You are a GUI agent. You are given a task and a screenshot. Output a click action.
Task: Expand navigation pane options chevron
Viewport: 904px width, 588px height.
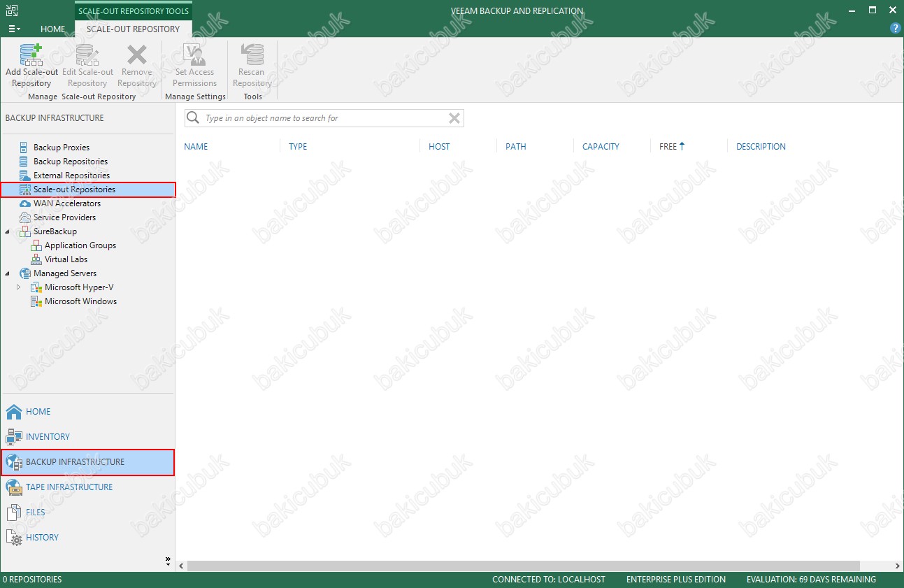click(x=168, y=560)
